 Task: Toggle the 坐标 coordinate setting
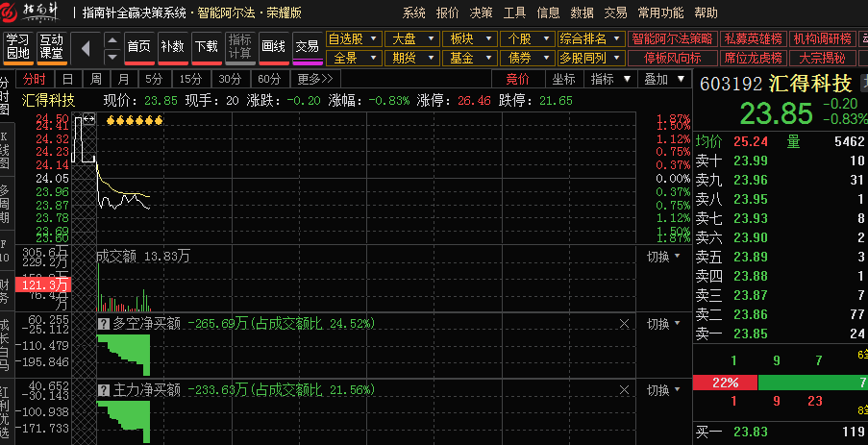pyautogui.click(x=564, y=79)
